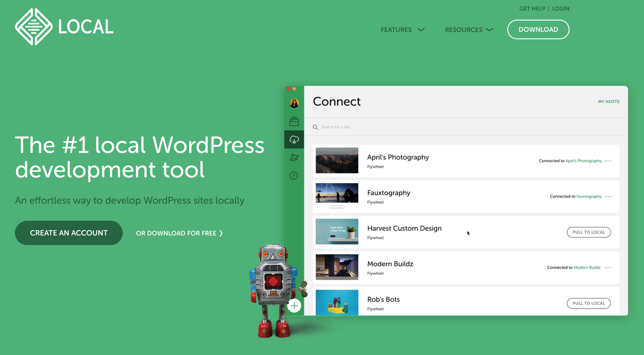Select the Harvest Custom Design site title
This screenshot has height=355, width=644.
pos(404,228)
